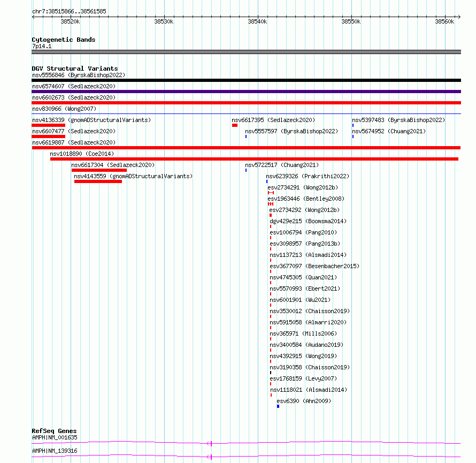Image resolution: width=476 pixels, height=463 pixels.
Task: Open the nsv5397483 (ByrskaBishop2022) label
Action: point(398,120)
